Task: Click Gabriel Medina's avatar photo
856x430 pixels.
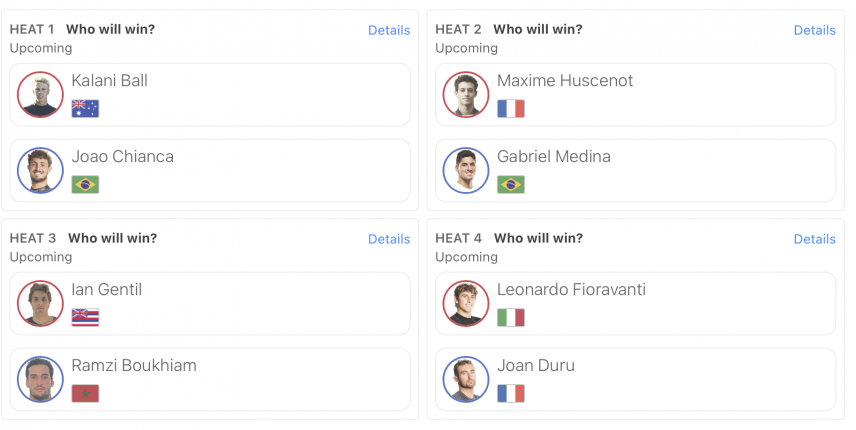Action: pos(466,170)
